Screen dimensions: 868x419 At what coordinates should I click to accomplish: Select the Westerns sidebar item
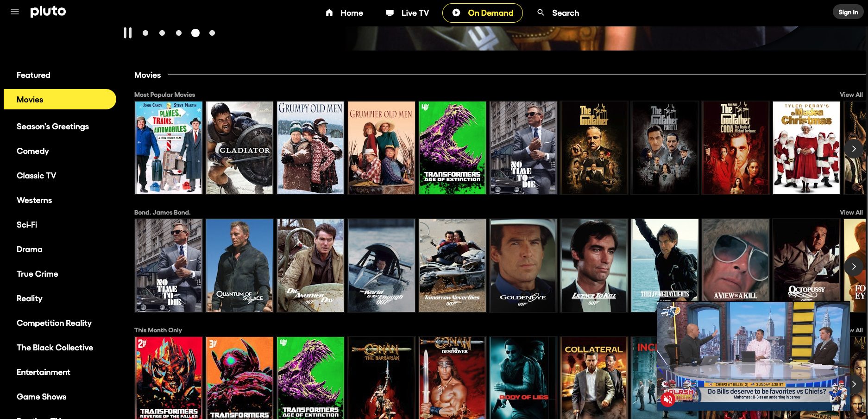point(33,200)
